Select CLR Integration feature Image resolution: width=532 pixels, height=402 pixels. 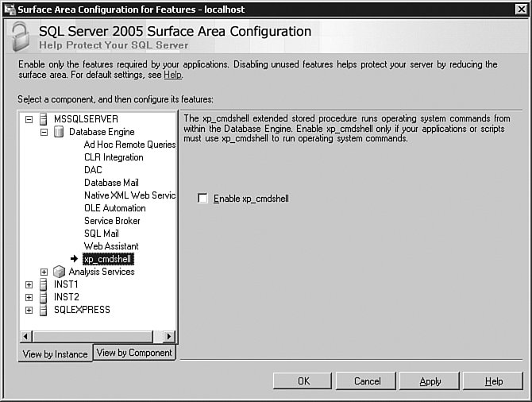pos(114,157)
